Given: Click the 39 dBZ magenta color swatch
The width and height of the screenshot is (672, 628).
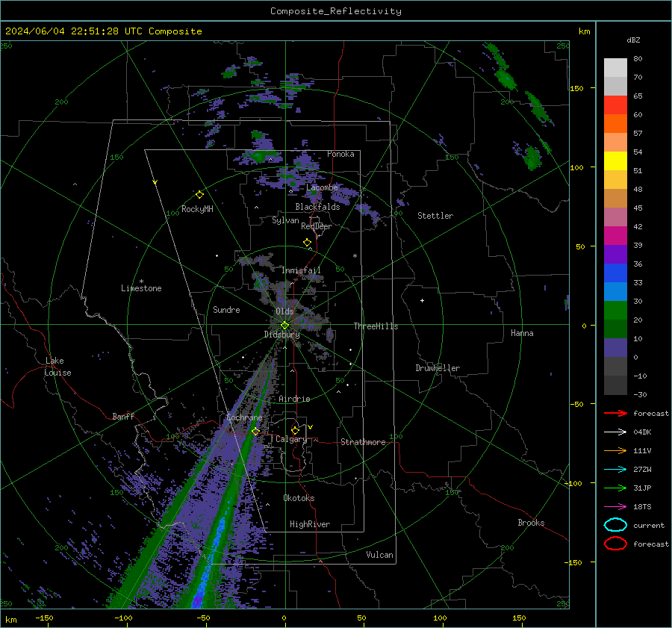Looking at the screenshot, I should tap(615, 236).
